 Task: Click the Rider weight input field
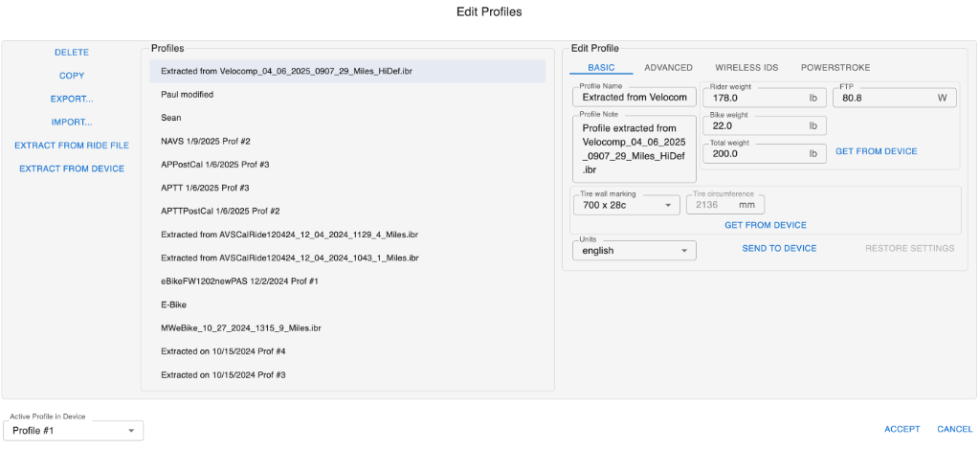pos(756,98)
